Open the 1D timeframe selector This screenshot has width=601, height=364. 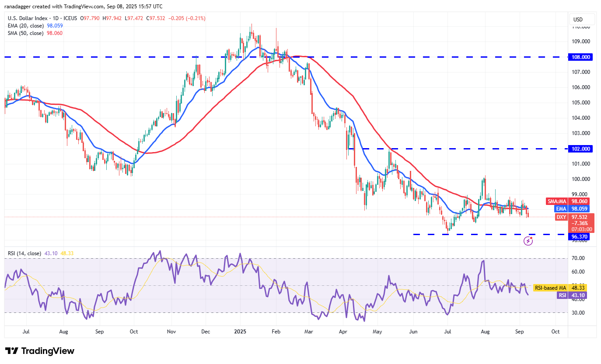[57, 18]
